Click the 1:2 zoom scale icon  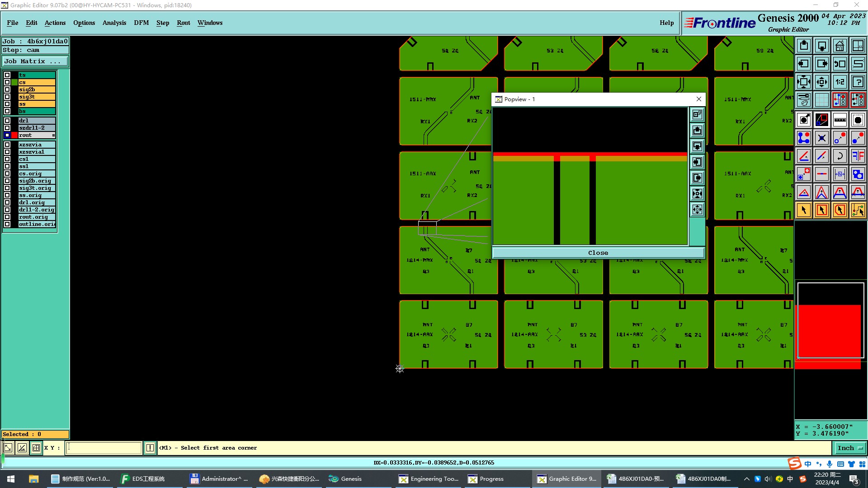840,82
